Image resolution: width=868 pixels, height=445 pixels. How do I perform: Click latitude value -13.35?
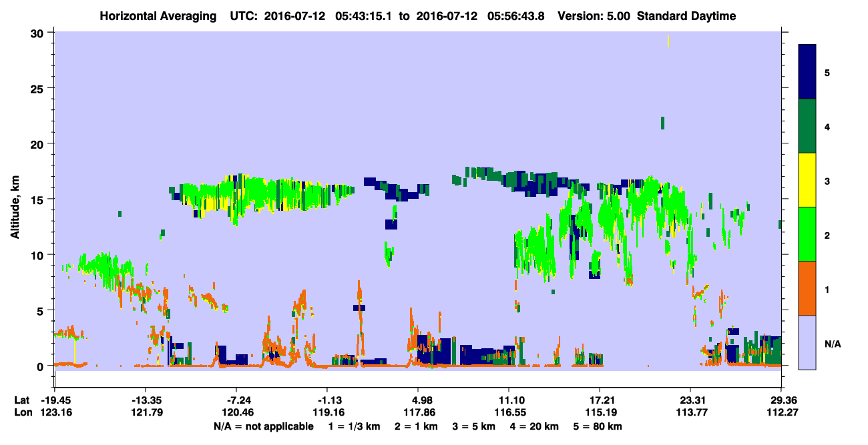146,400
